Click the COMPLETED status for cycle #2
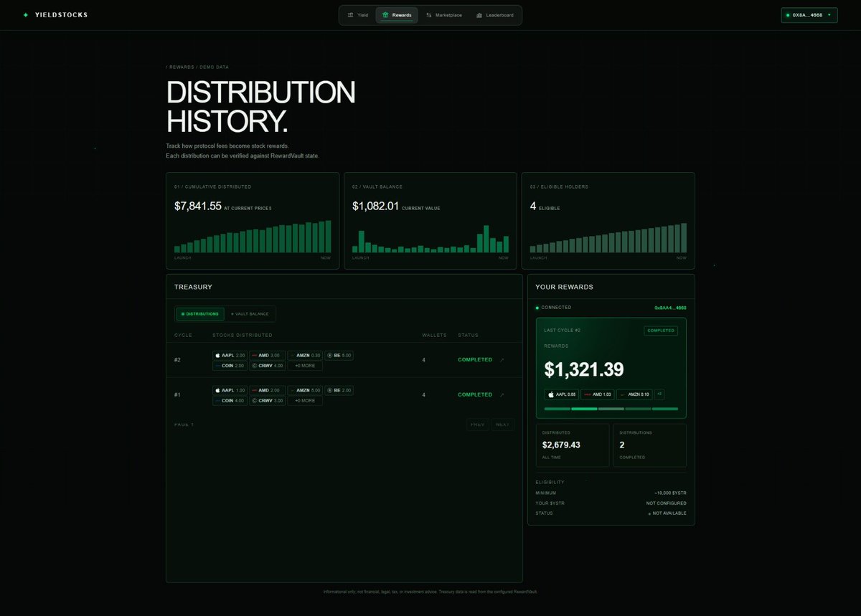Screen dimensions: 861x616 pyautogui.click(x=475, y=360)
